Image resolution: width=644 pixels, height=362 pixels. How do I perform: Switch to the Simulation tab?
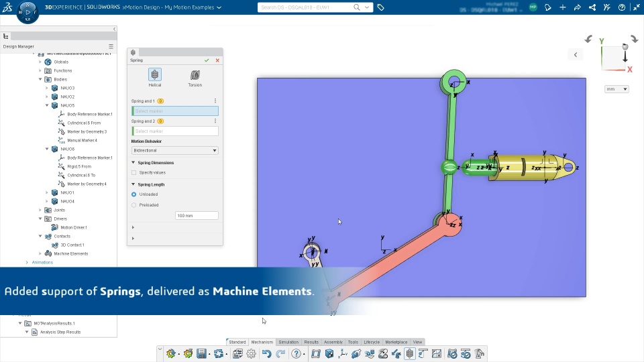(288, 342)
